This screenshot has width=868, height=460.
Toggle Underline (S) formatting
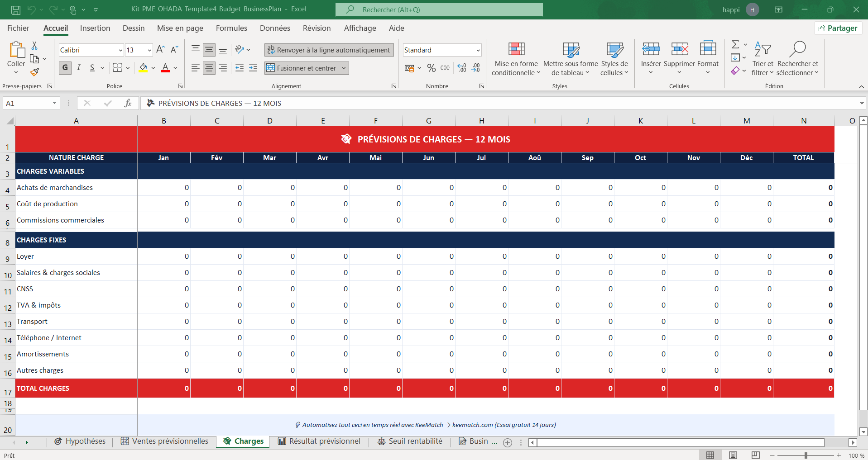coord(92,68)
